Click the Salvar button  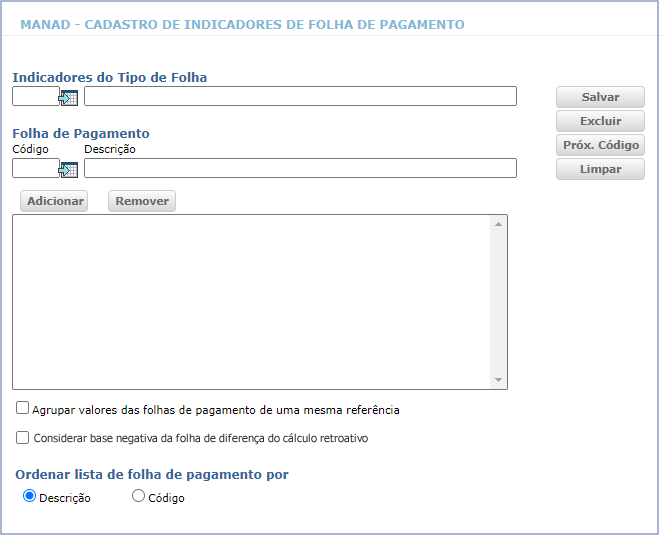pyautogui.click(x=600, y=97)
